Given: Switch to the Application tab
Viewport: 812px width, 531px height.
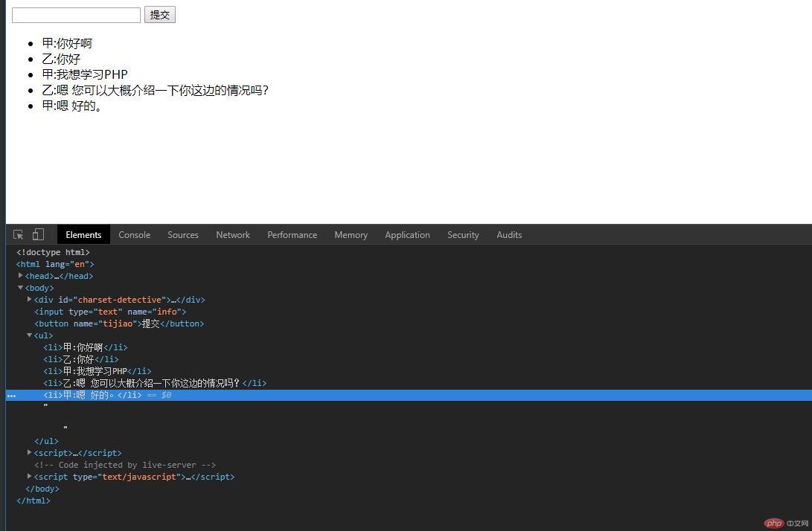Looking at the screenshot, I should (407, 234).
